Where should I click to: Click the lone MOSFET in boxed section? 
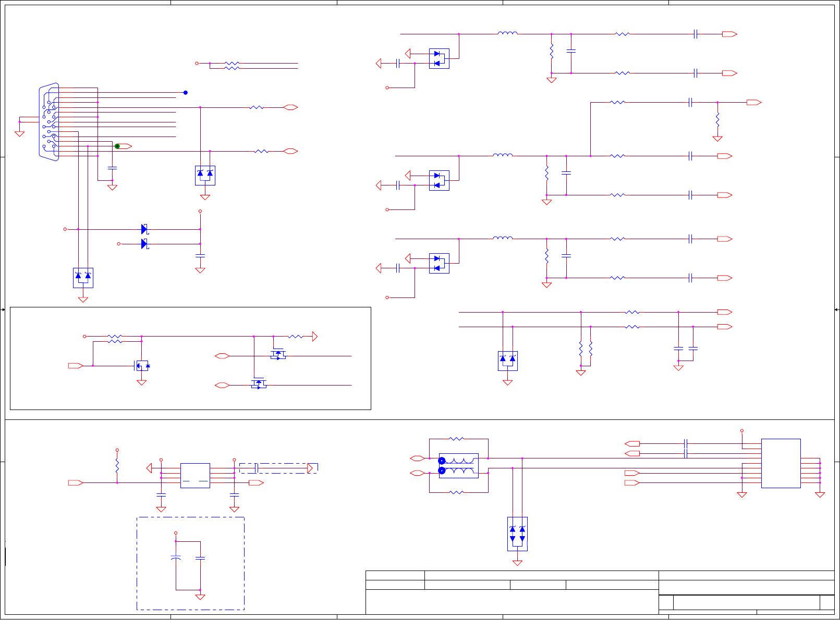pyautogui.click(x=142, y=366)
